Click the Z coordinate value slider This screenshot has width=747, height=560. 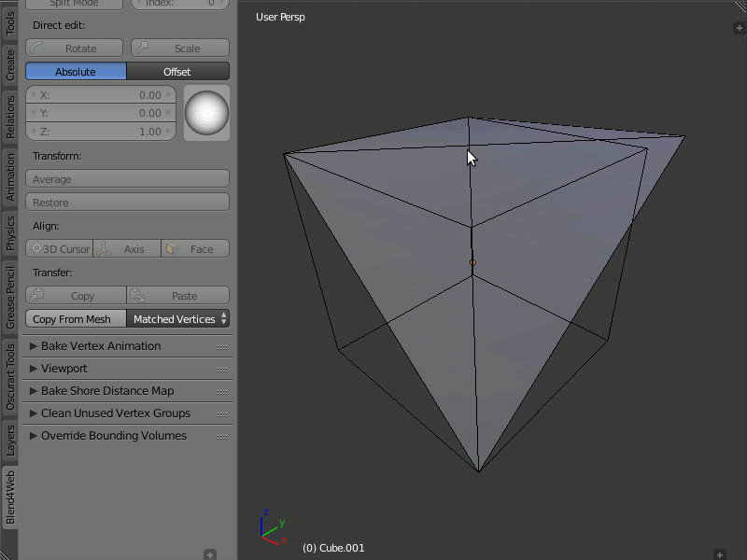(x=100, y=131)
